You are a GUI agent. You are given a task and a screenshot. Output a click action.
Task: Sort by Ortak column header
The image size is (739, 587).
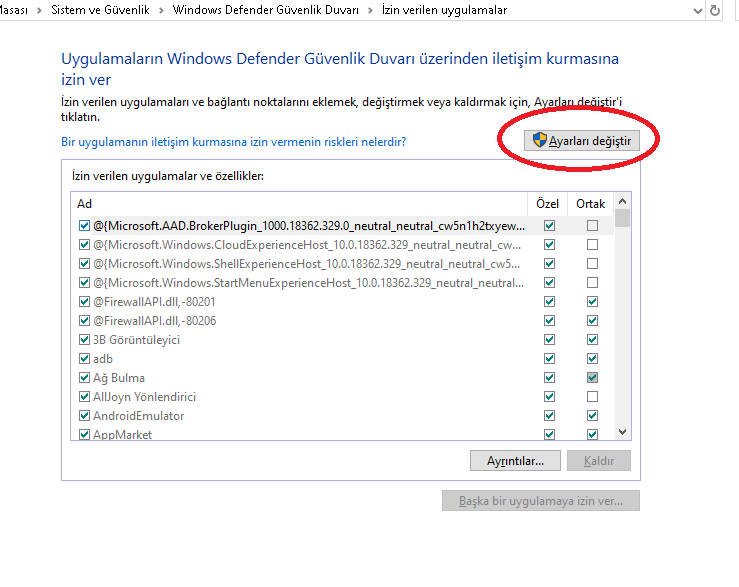click(x=591, y=204)
